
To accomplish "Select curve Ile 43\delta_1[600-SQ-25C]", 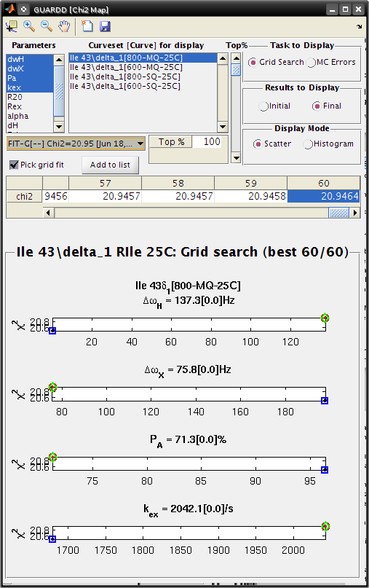I will tap(143, 86).
